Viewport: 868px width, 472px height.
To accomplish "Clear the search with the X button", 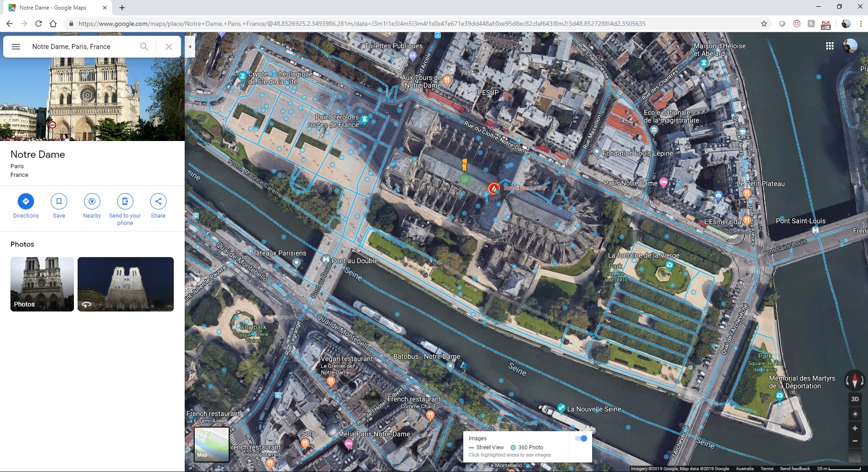I will click(168, 46).
